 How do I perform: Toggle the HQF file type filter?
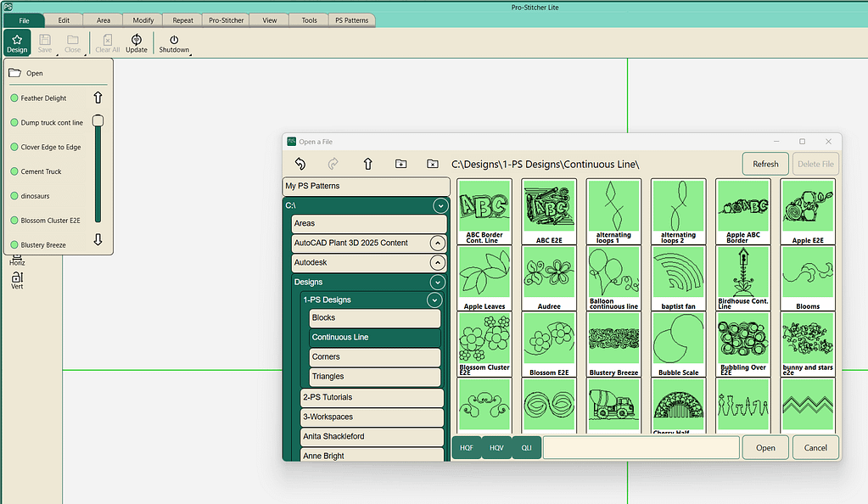(x=467, y=448)
